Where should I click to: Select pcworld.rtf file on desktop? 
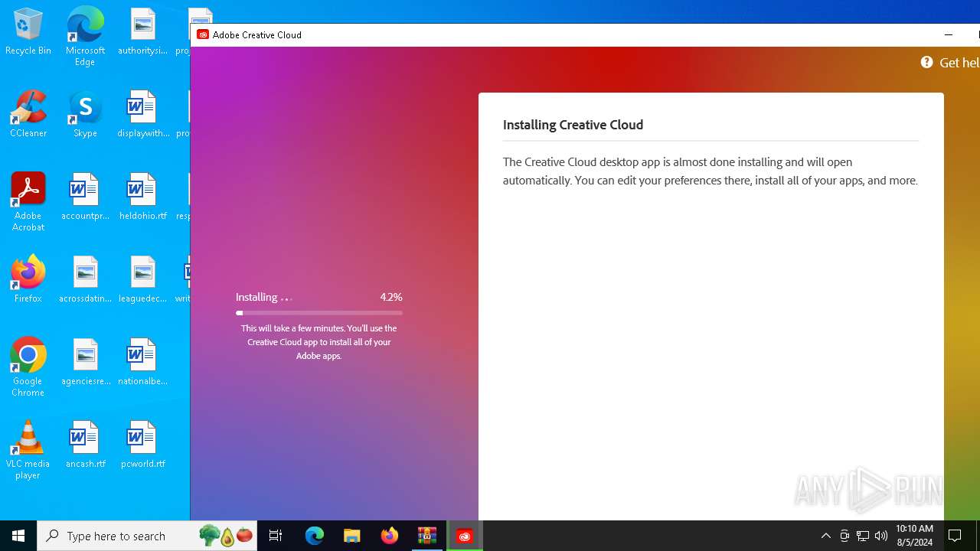[142, 445]
